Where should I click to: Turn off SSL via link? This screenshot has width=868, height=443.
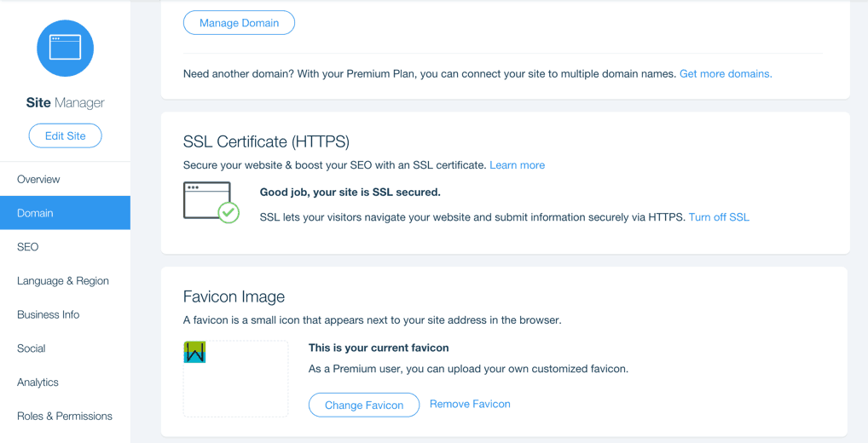click(x=719, y=217)
